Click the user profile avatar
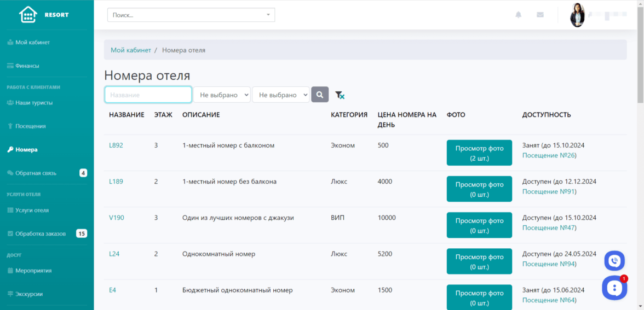This screenshot has height=310, width=644. pos(577,15)
